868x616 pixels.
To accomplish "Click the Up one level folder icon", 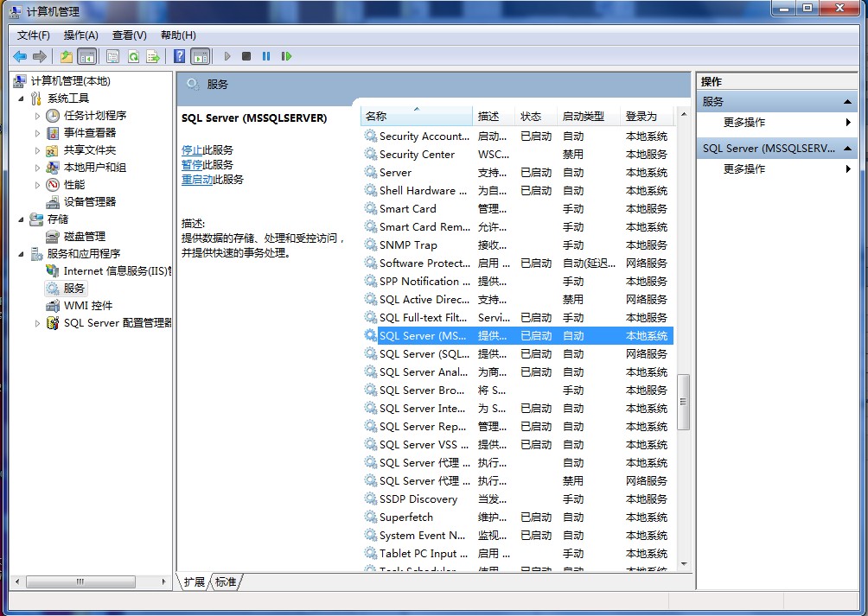I will (66, 56).
